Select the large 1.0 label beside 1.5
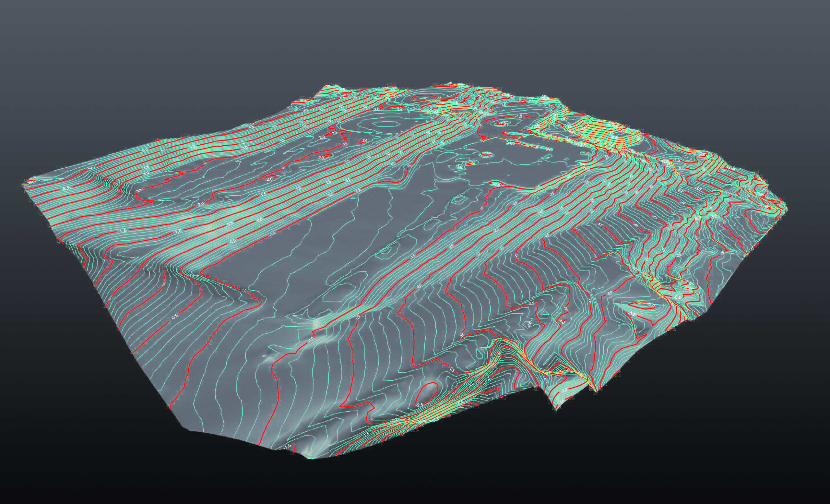Screen dimensions: 830x504 [178, 231]
